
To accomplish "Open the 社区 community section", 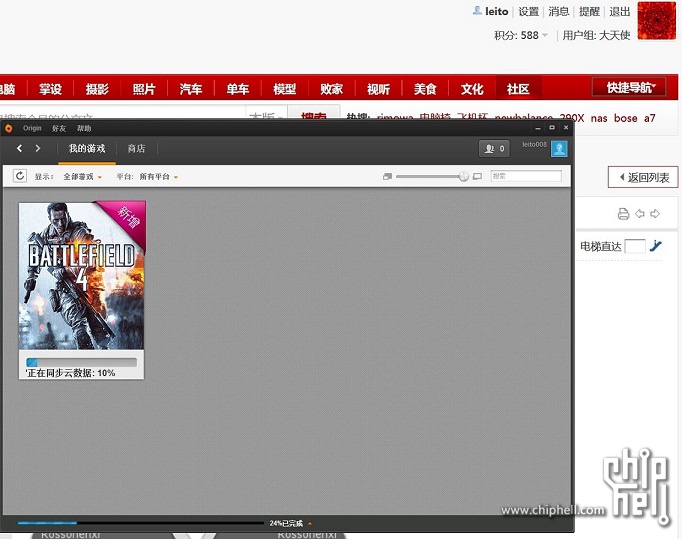I will tap(518, 89).
